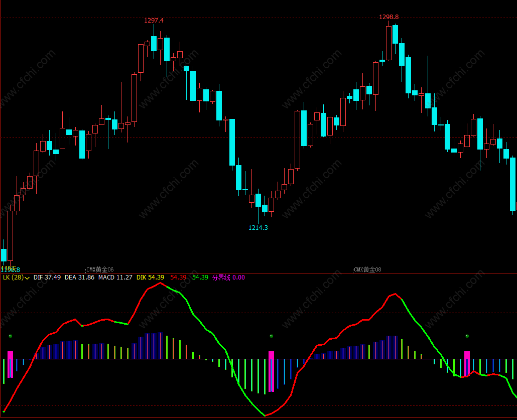Click the green 54.39 value label
517x420 pixels.
tap(200, 277)
